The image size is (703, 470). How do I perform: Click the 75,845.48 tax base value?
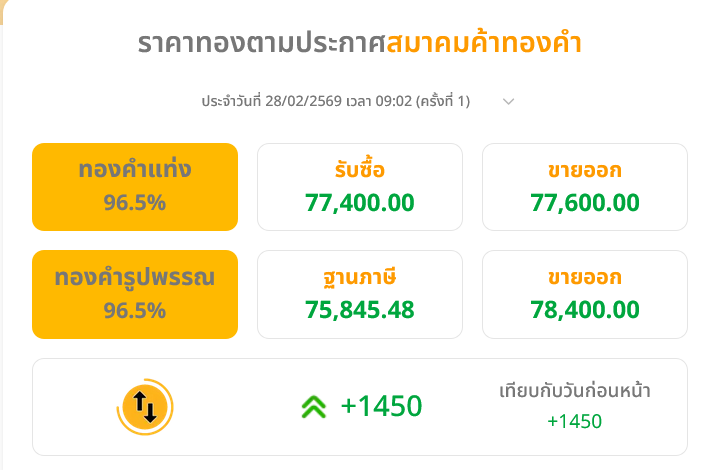pyautogui.click(x=360, y=310)
